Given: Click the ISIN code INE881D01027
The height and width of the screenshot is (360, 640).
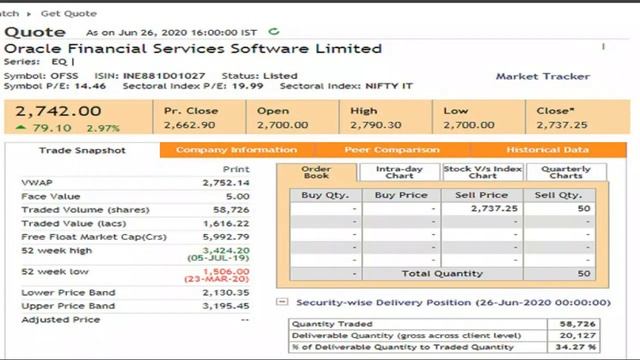Looking at the screenshot, I should tap(164, 76).
